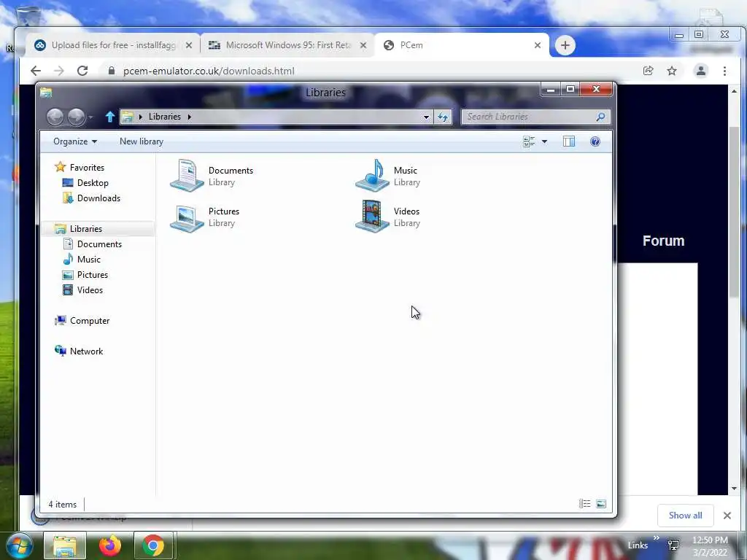
Task: Click the search magnifier in Search Libraries
Action: [600, 117]
